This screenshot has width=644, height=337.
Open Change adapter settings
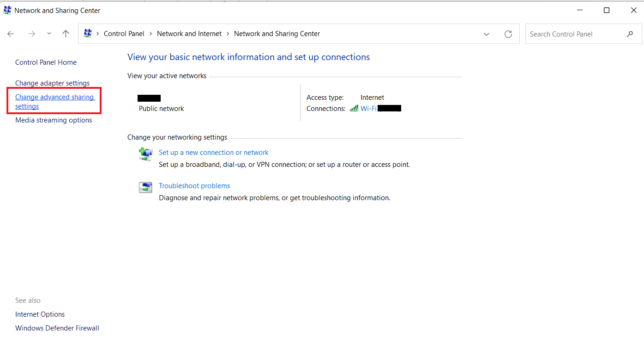click(52, 83)
